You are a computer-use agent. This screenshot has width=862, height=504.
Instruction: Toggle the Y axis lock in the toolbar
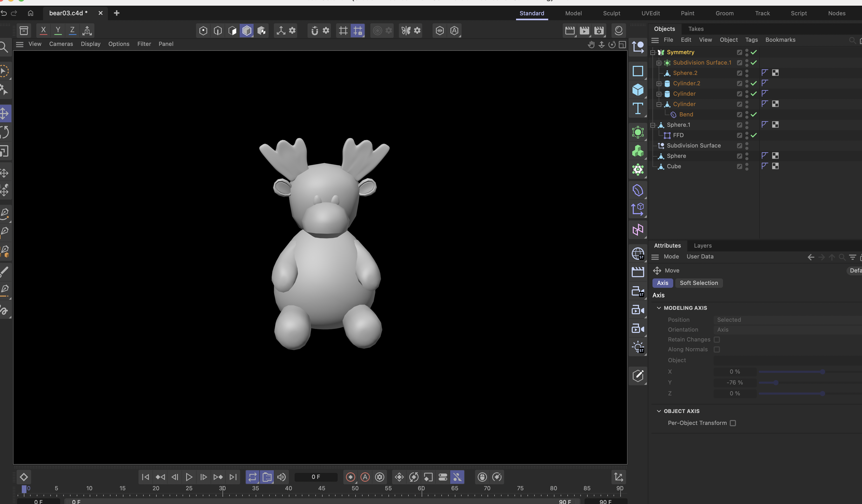(x=58, y=30)
